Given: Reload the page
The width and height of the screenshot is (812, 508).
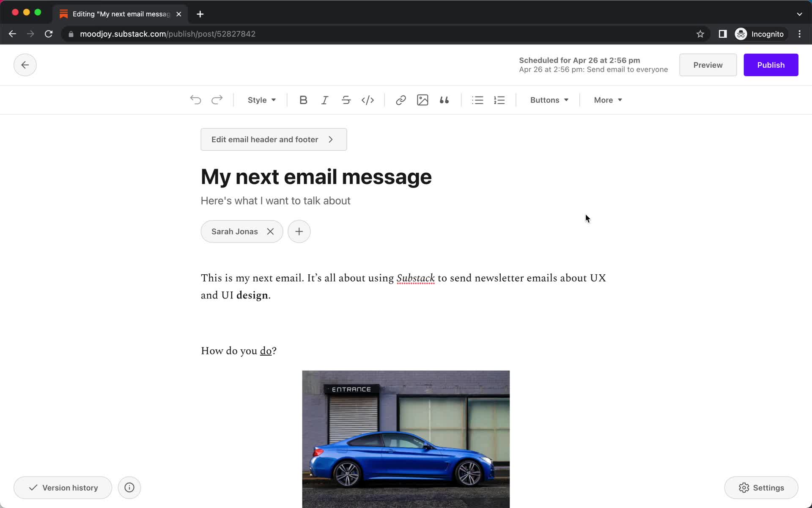Looking at the screenshot, I should click(x=49, y=34).
